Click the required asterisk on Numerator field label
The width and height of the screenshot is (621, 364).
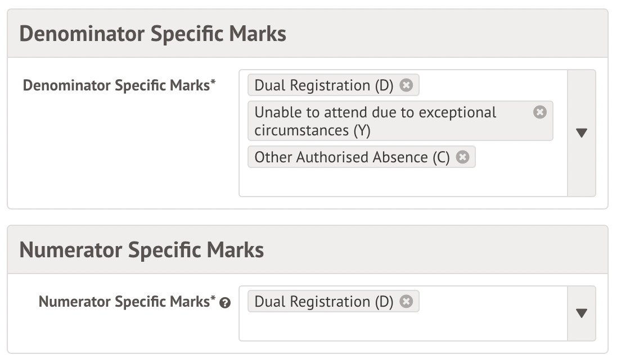[x=213, y=299]
